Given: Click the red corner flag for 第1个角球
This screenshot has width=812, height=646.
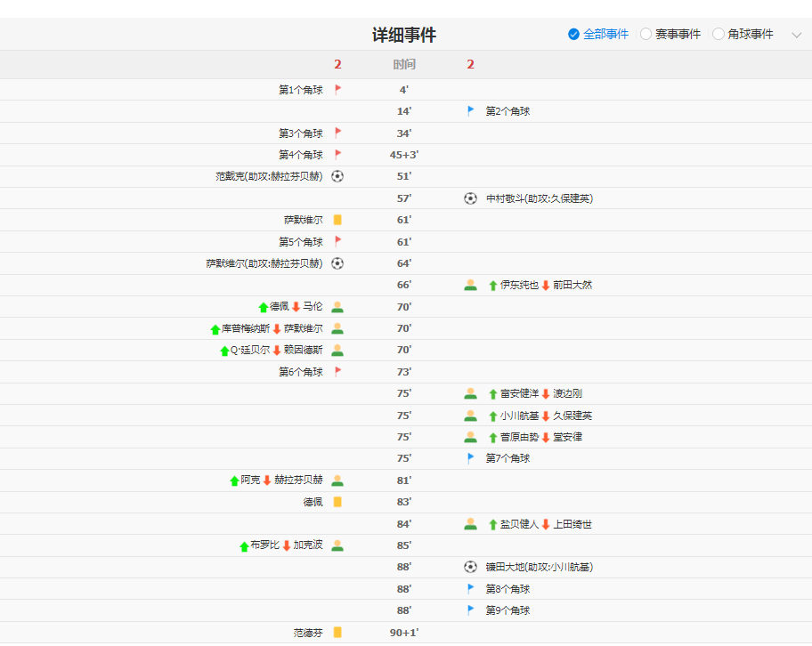Looking at the screenshot, I should (x=337, y=90).
